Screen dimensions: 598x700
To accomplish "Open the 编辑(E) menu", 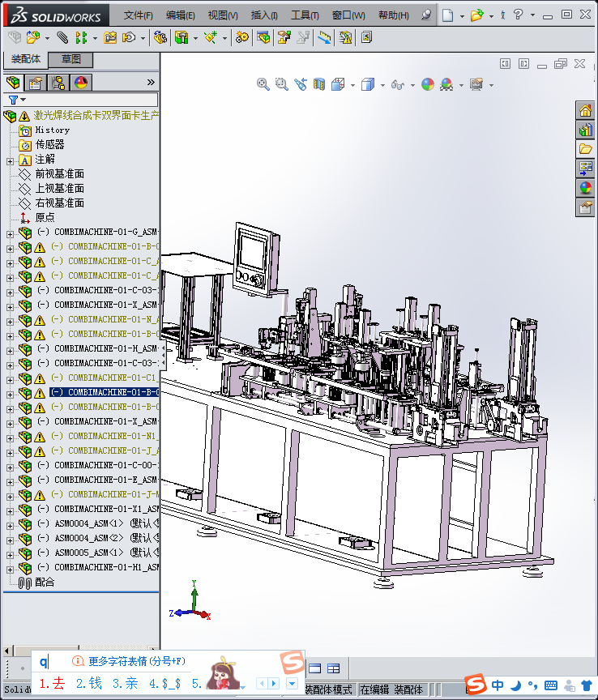I will click(x=181, y=15).
